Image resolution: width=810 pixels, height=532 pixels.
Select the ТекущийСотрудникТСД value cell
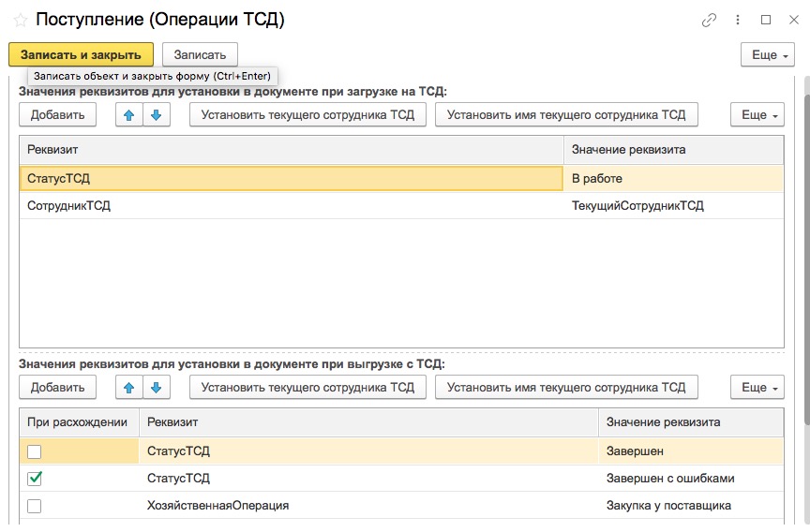click(674, 205)
